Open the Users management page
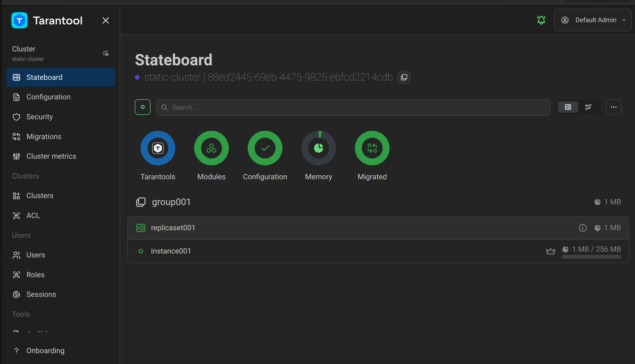Image resolution: width=635 pixels, height=364 pixels. (61, 255)
